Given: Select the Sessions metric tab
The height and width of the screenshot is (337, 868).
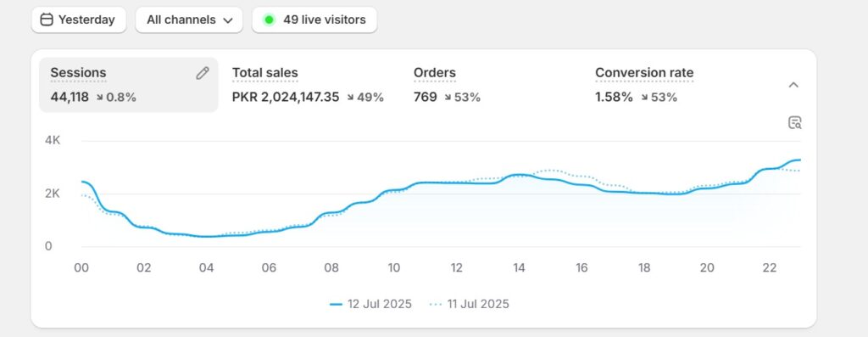Looking at the screenshot, I should (x=129, y=85).
